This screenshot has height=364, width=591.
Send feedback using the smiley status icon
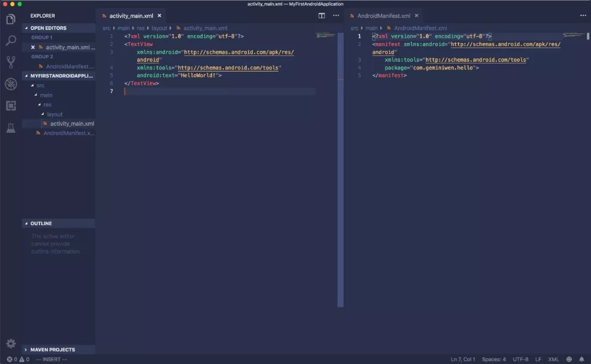pos(569,359)
